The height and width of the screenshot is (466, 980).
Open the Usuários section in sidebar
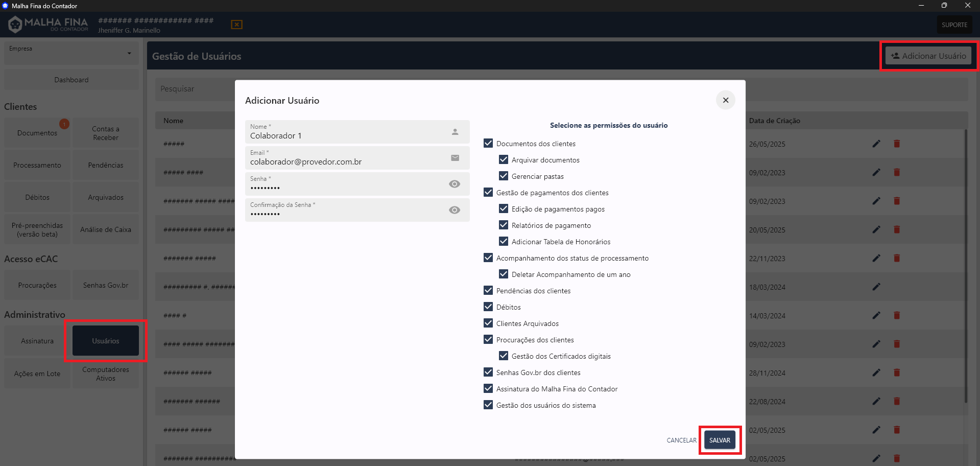[106, 341]
